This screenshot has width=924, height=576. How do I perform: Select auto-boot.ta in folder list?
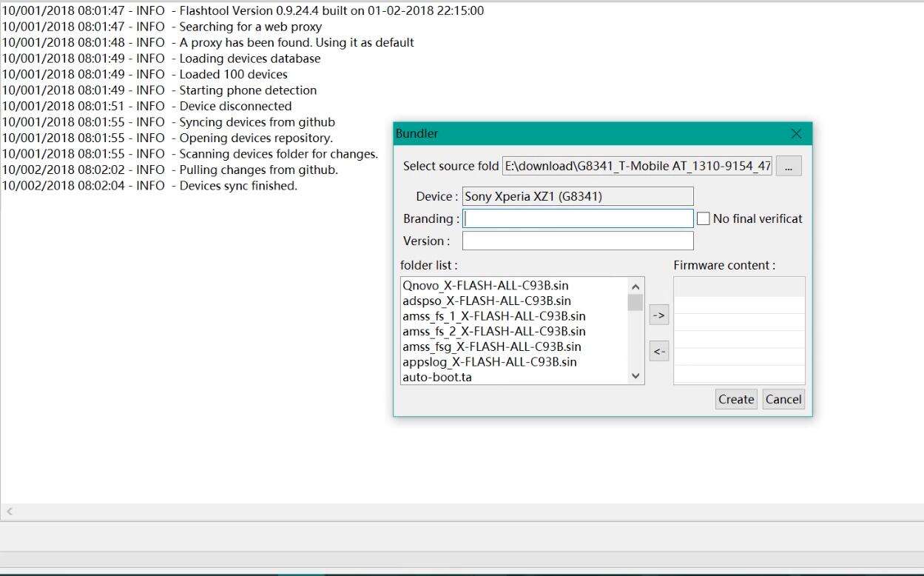coord(437,378)
